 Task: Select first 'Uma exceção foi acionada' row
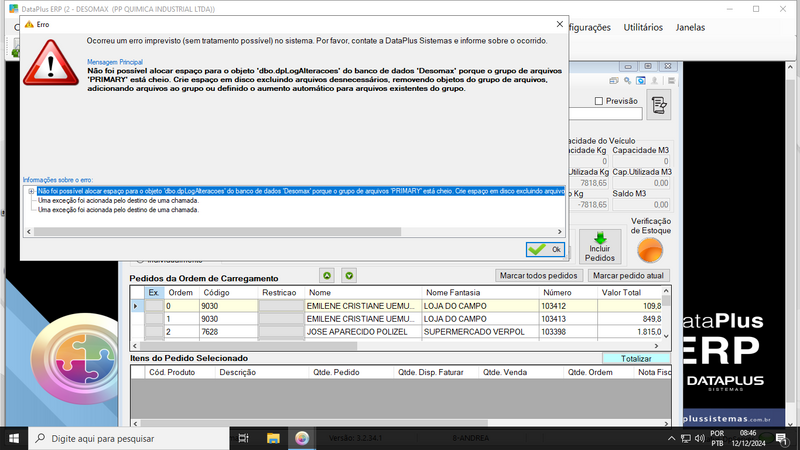point(118,201)
